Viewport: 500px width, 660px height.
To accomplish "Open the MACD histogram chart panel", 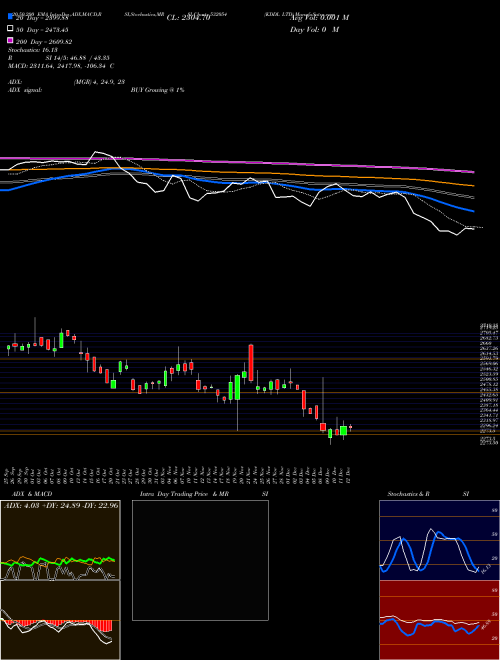I will 60,620.
